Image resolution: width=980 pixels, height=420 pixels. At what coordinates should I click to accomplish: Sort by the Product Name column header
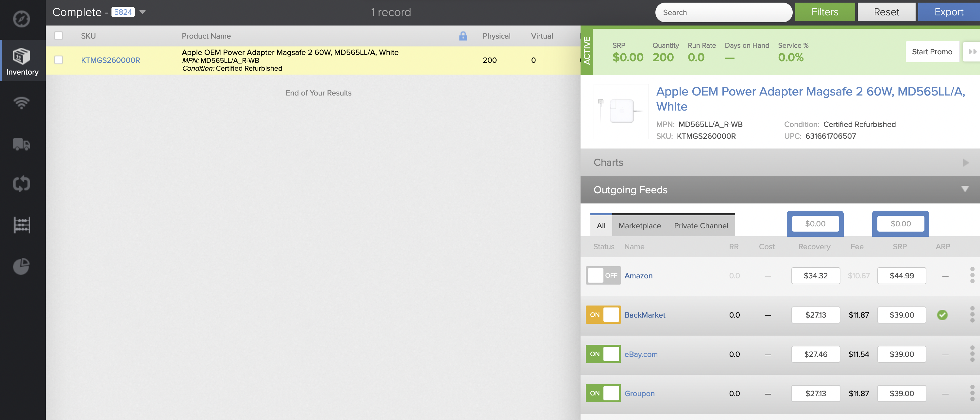coord(206,36)
